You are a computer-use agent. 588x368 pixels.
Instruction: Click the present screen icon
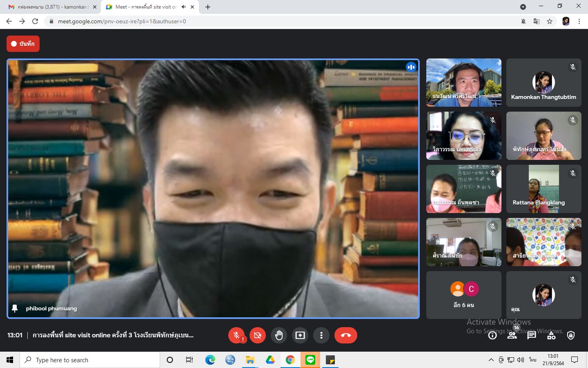(x=300, y=335)
